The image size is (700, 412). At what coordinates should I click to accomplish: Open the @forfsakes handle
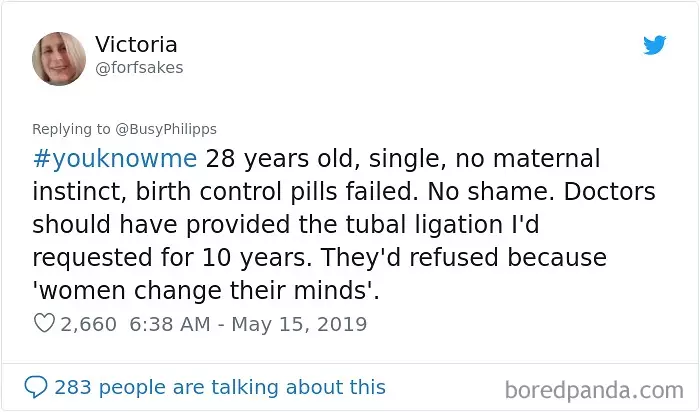click(139, 68)
